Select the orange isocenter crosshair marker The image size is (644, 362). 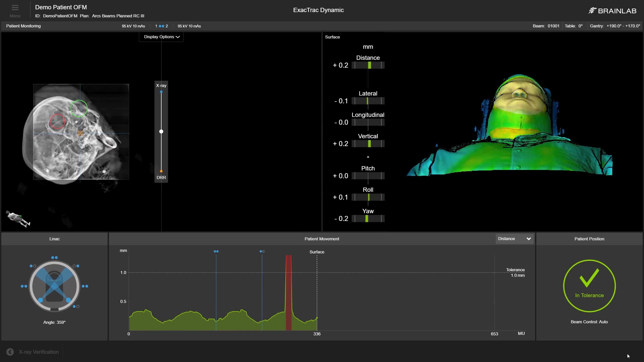tap(80, 133)
